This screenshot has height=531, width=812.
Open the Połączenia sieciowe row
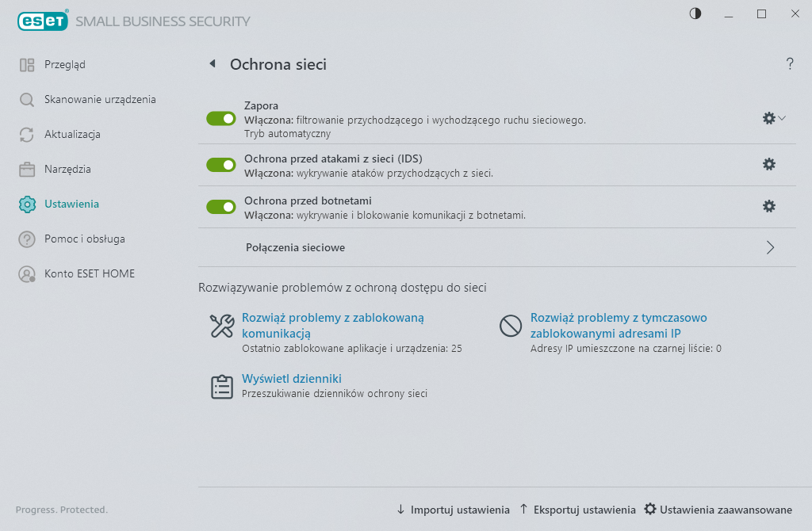pos(497,247)
